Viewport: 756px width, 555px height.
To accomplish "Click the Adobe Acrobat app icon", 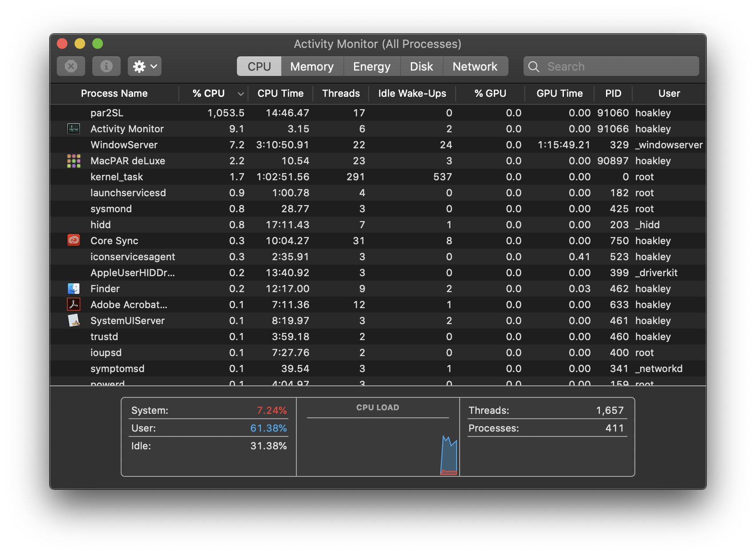I will coord(74,305).
